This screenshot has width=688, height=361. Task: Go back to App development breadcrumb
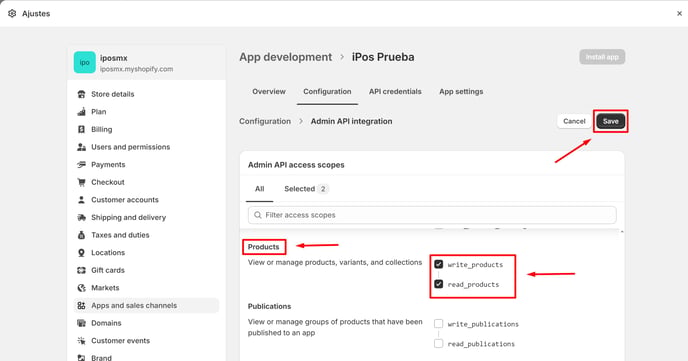point(286,57)
